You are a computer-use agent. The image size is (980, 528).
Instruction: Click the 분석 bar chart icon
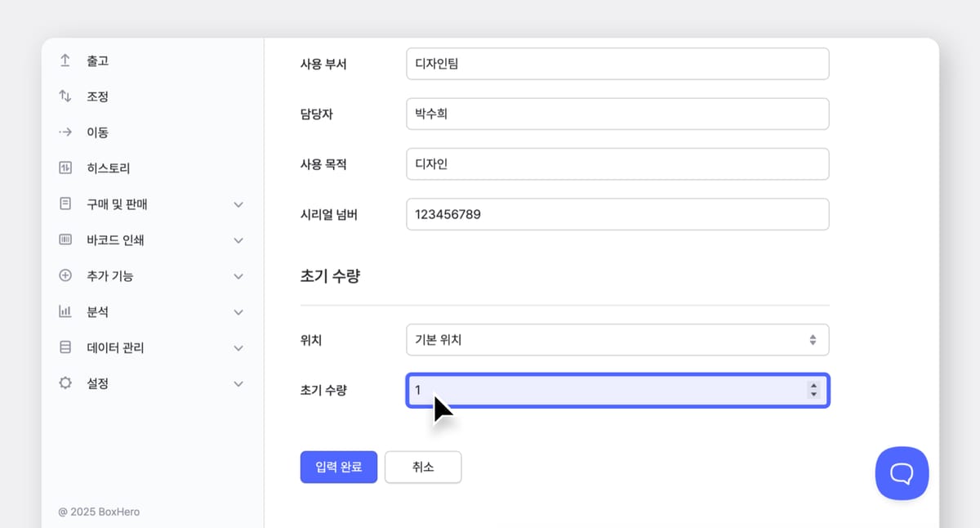[65, 311]
